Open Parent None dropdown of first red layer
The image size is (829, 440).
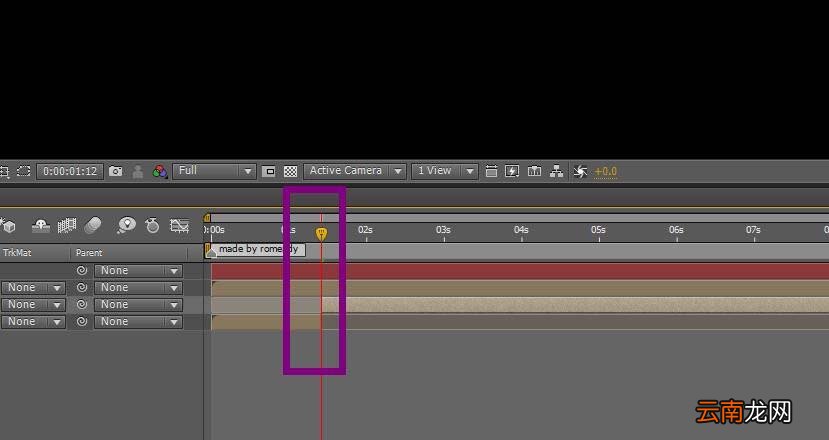point(139,271)
